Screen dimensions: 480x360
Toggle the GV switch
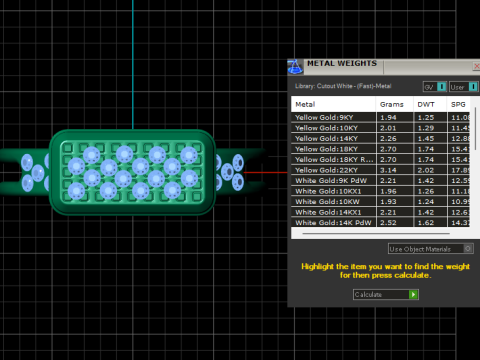point(435,87)
